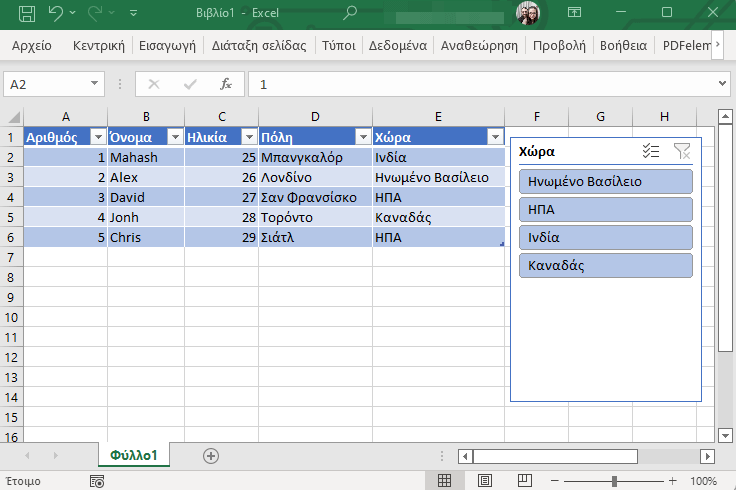Toggle the Καναδάς slicer item
Image resolution: width=736 pixels, height=490 pixels.
coord(605,266)
